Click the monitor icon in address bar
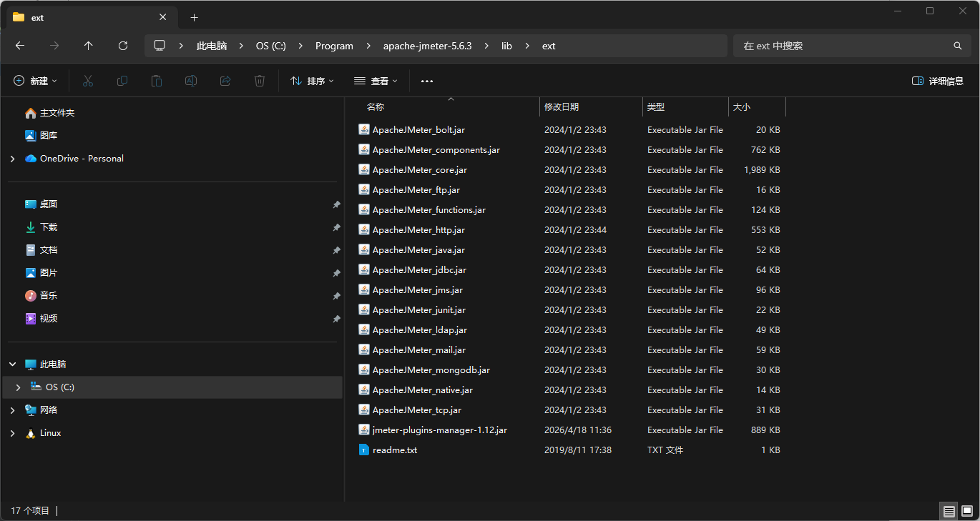The image size is (980, 521). [x=160, y=46]
